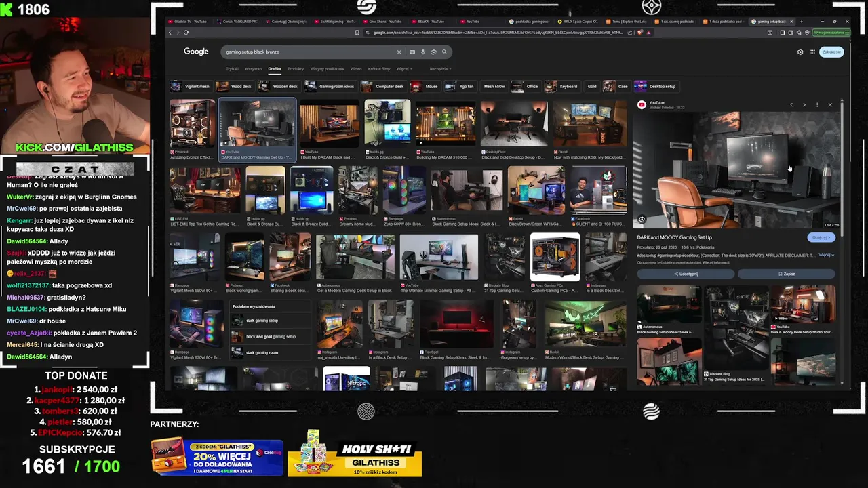868x488 pixels.
Task: Click the Google logo
Action: click(x=196, y=52)
